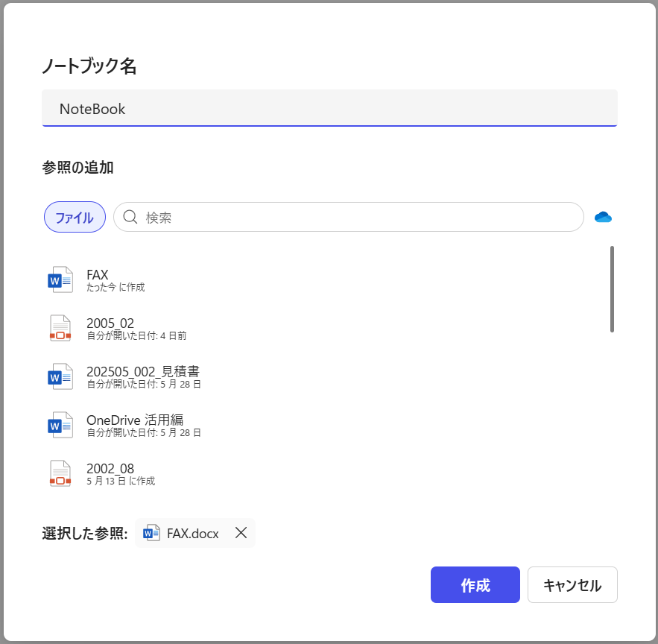This screenshot has width=658, height=644.
Task: Click the file list scrollbar
Action: 611,291
